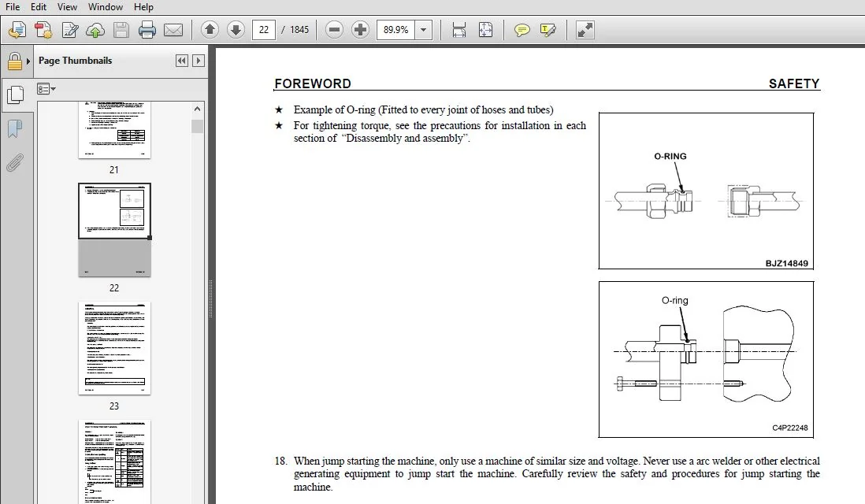
Task: Zoom in with the plus button
Action: [x=360, y=30]
